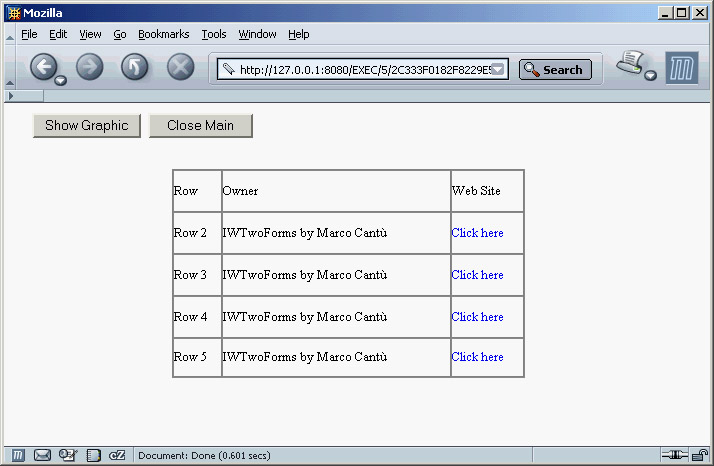Open Composer from status bar icon
Image resolution: width=714 pixels, height=466 pixels.
68,455
